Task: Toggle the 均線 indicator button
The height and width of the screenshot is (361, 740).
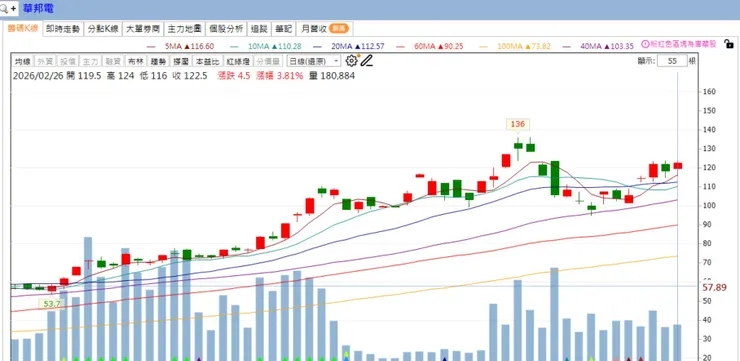Action: (22, 61)
